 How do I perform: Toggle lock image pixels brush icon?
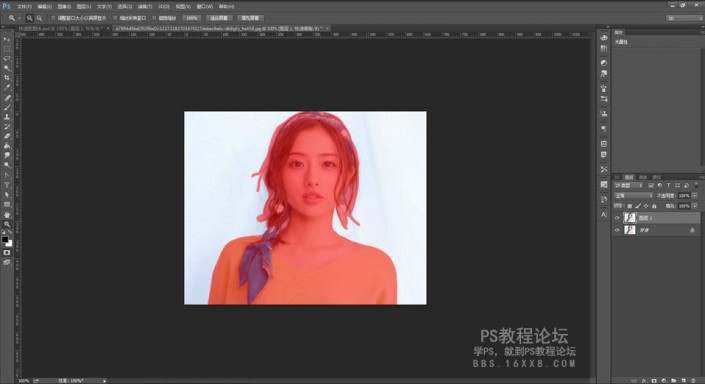coord(638,206)
